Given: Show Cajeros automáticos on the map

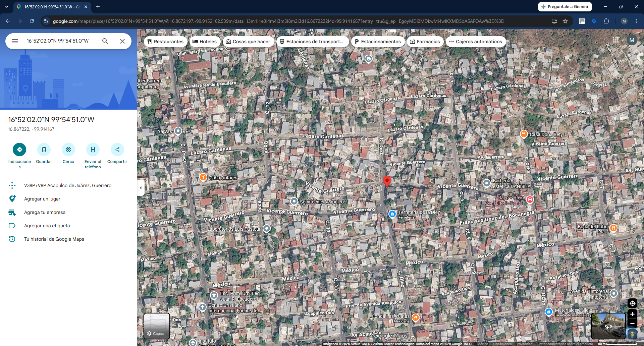Looking at the screenshot, I should click(x=476, y=42).
